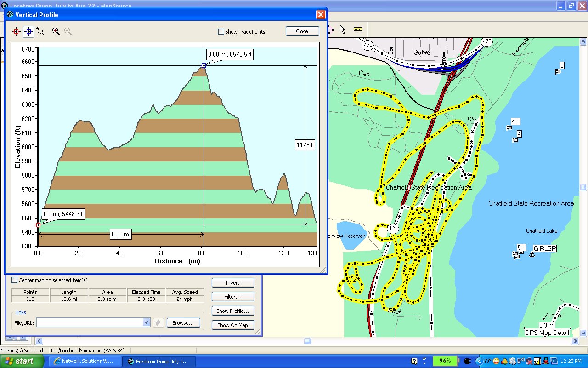588x368 pixels.
Task: Activate the zoom-to-selection magnifier tool
Action: coord(40,31)
